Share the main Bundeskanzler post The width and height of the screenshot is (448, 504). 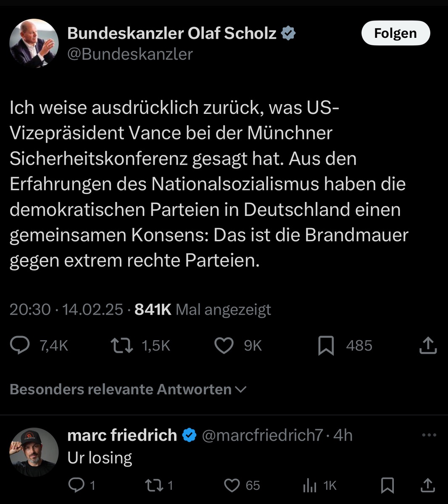point(428,345)
